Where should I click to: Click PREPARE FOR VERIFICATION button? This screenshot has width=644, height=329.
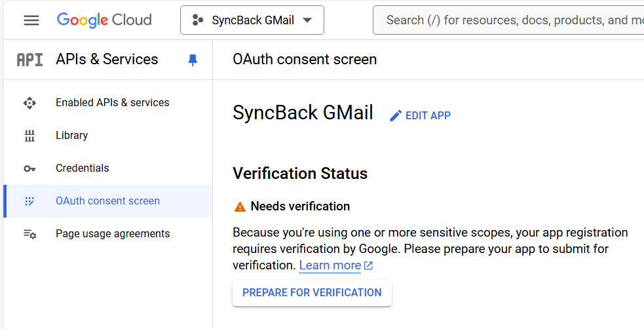pos(312,293)
